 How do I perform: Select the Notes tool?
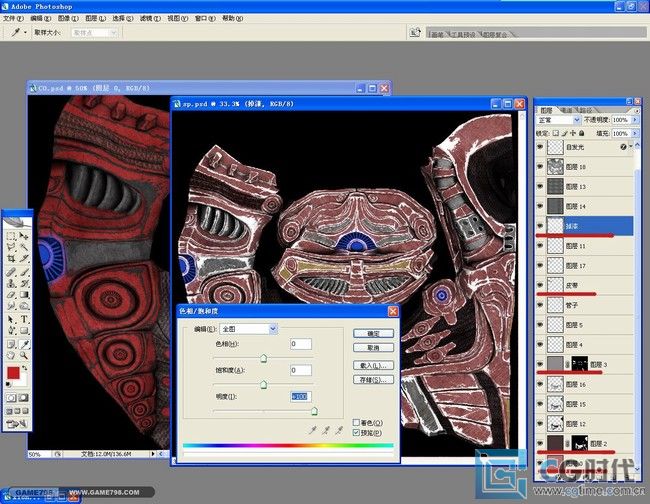[11, 344]
